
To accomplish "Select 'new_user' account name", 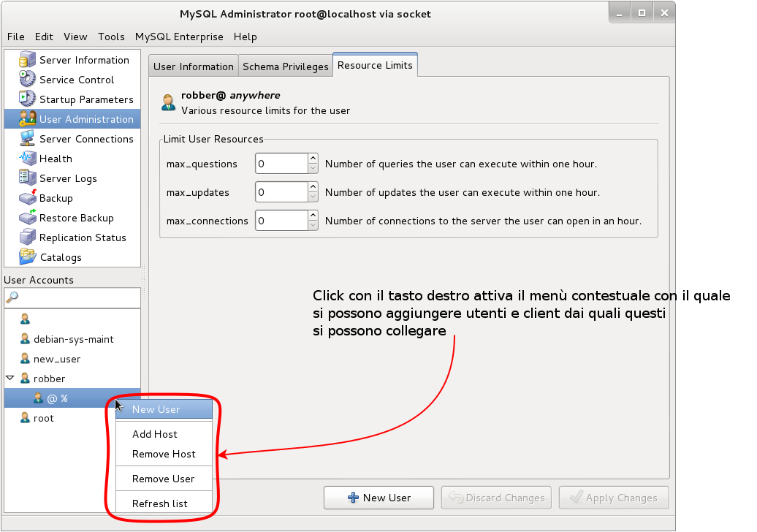I will 57,359.
